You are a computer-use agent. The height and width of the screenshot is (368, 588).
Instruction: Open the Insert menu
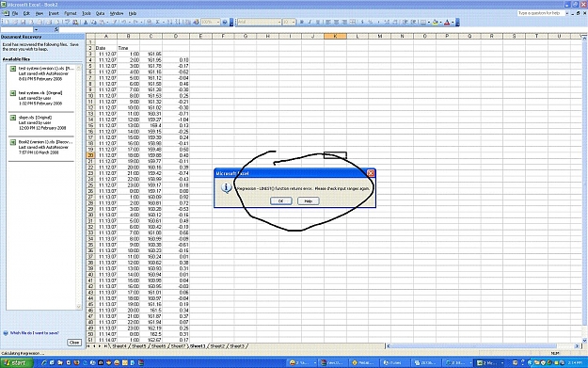pyautogui.click(x=54, y=13)
